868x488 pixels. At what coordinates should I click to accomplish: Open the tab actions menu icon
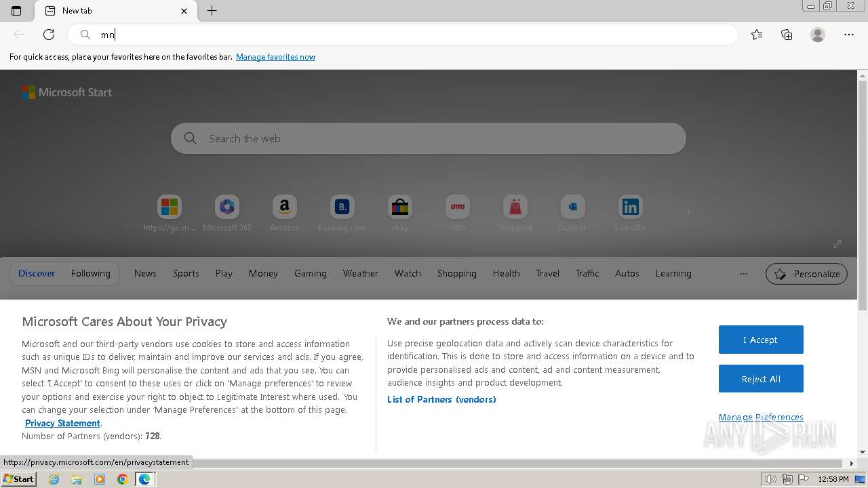(x=16, y=11)
